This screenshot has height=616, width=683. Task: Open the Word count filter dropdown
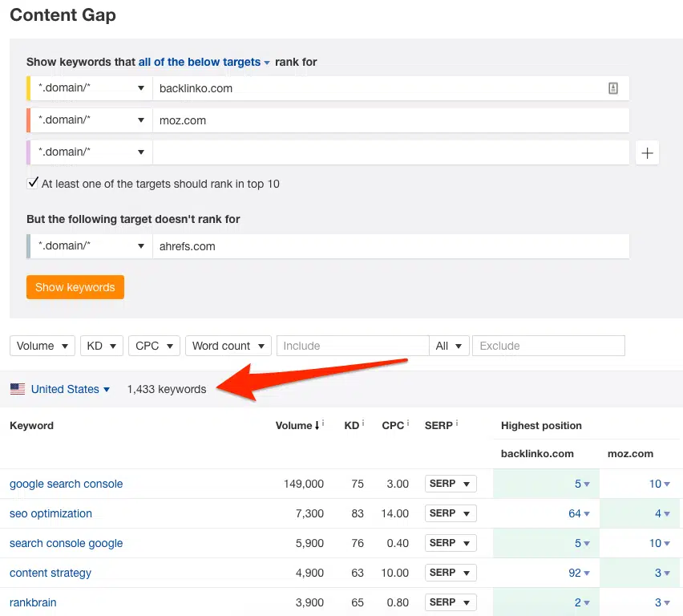(x=228, y=345)
